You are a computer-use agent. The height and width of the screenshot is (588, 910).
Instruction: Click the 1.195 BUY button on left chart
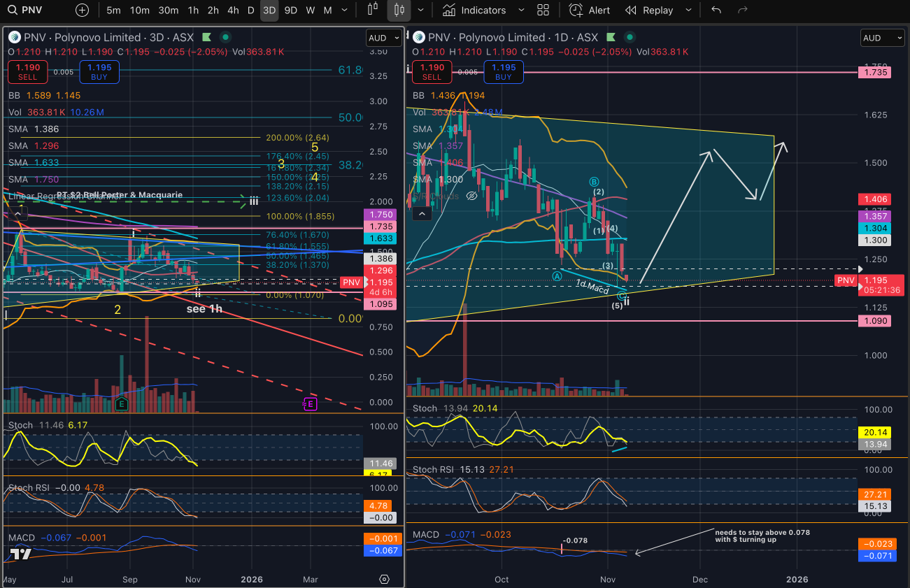(99, 71)
